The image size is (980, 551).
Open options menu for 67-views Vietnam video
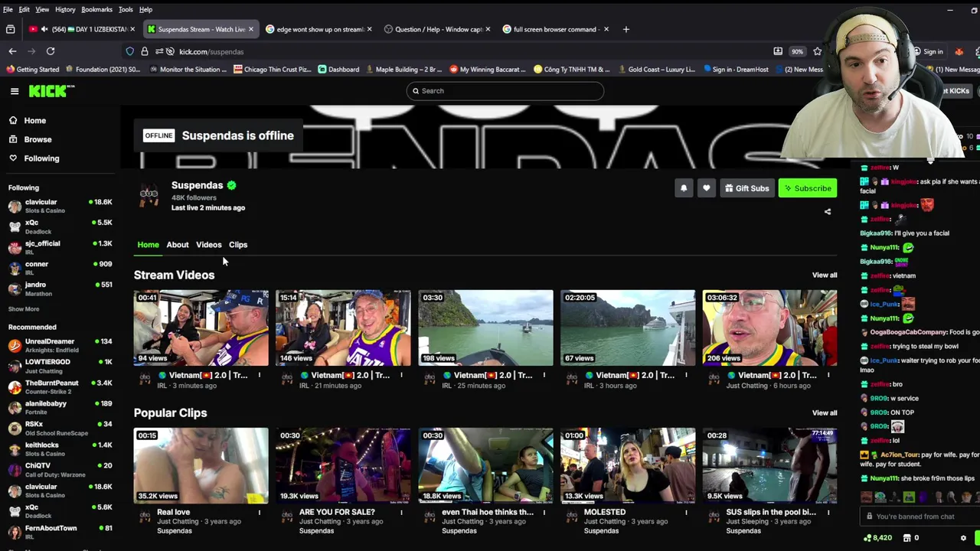pyautogui.click(x=686, y=375)
